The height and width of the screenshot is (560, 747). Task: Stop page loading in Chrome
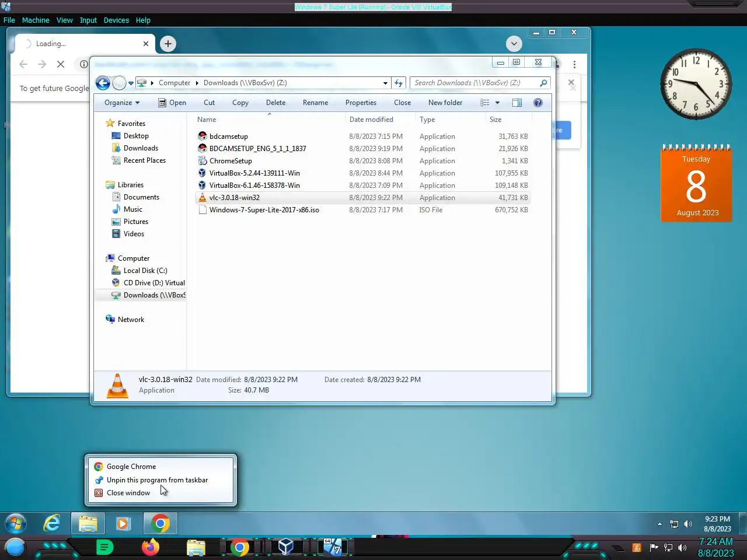tap(61, 64)
